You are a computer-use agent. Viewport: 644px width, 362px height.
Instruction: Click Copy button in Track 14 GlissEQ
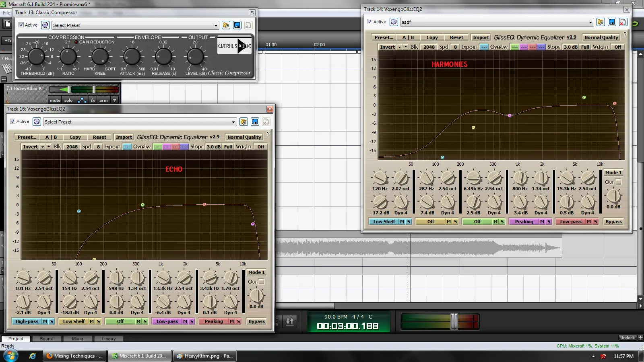coord(432,37)
